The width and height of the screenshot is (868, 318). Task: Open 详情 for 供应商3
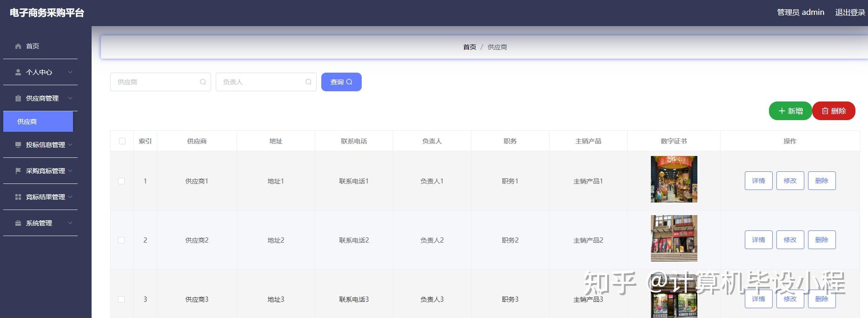click(x=759, y=299)
